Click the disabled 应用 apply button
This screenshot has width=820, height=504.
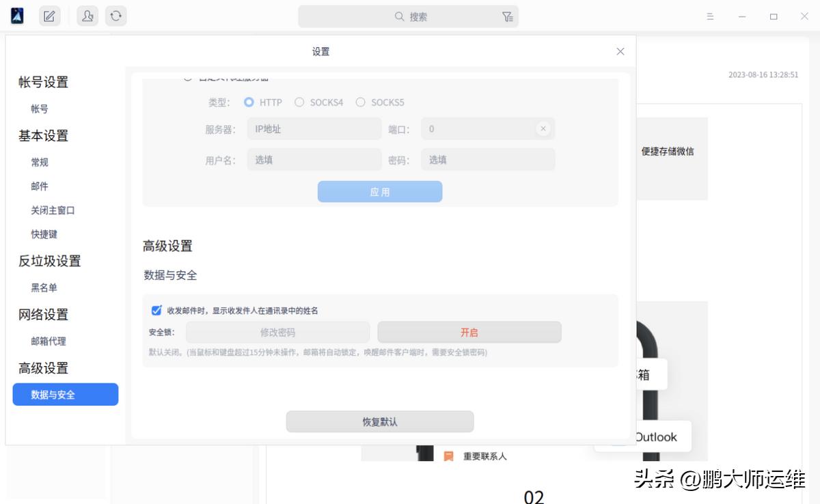point(380,191)
